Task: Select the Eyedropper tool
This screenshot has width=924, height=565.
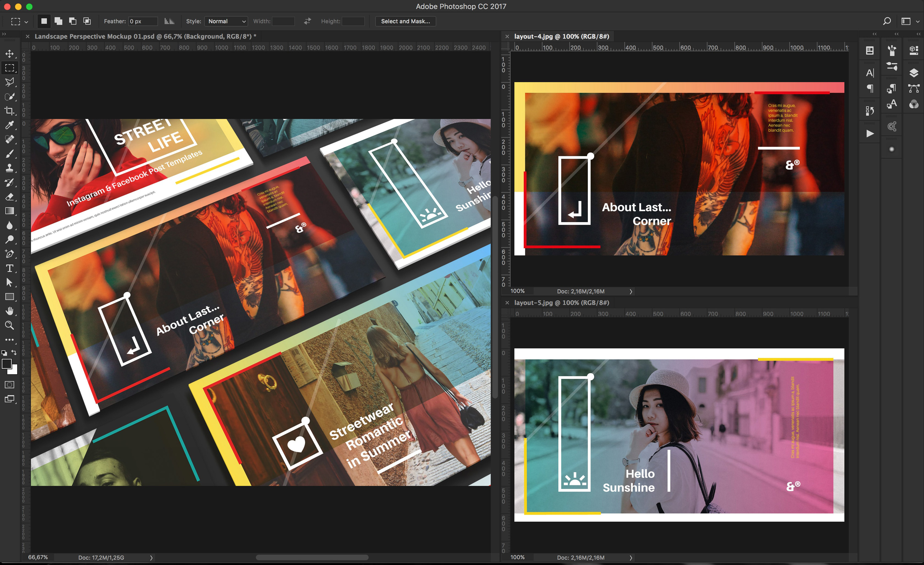Action: coord(9,125)
